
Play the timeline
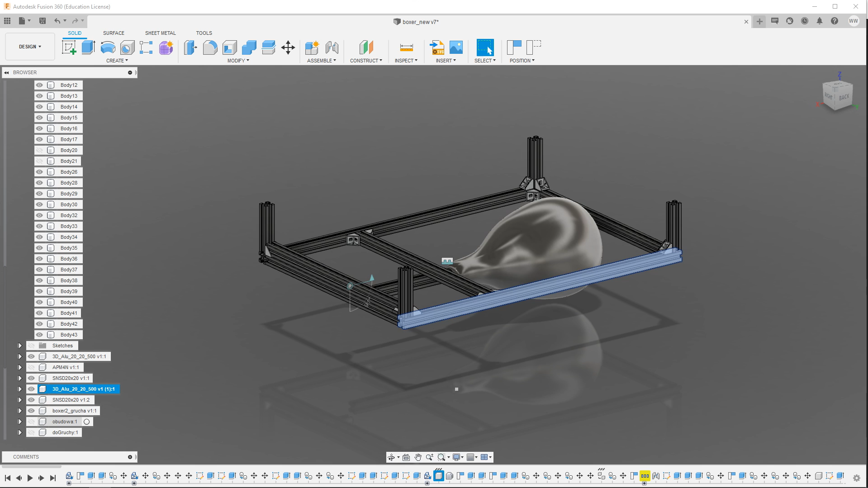30,478
